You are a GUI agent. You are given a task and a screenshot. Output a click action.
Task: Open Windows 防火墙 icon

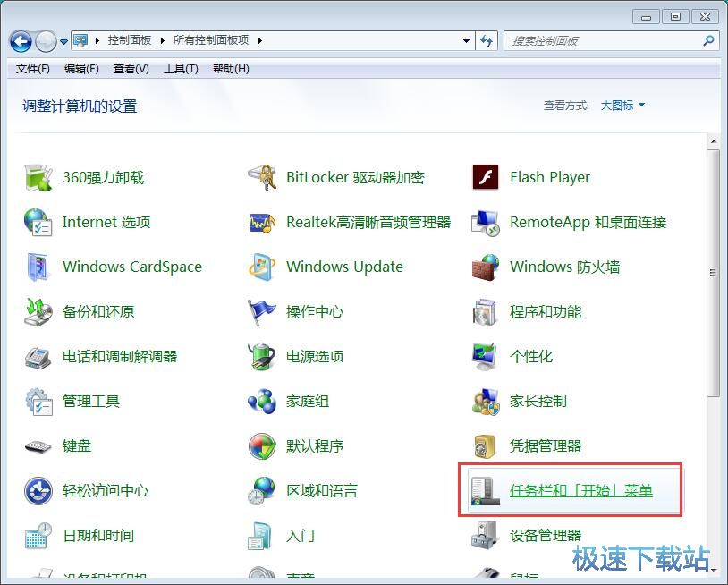coord(486,267)
